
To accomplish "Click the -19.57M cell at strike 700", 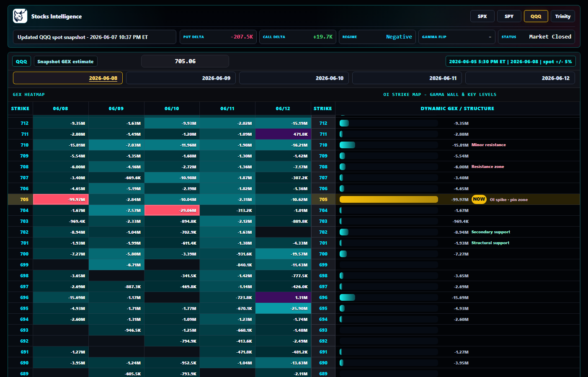I will 283,254.
